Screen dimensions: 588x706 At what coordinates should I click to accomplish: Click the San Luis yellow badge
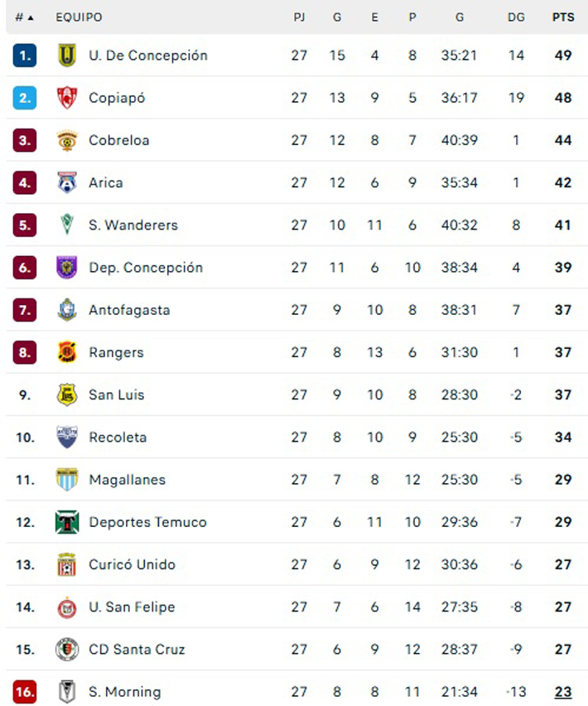click(x=66, y=394)
